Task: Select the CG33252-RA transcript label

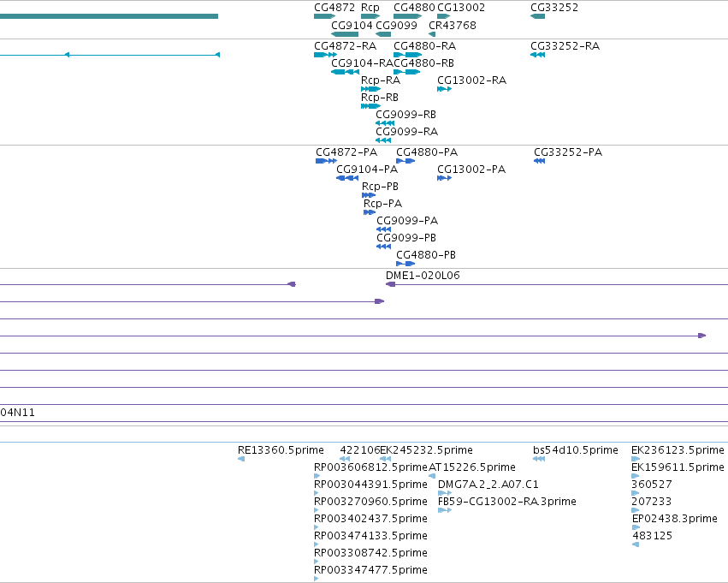Action: click(x=565, y=46)
